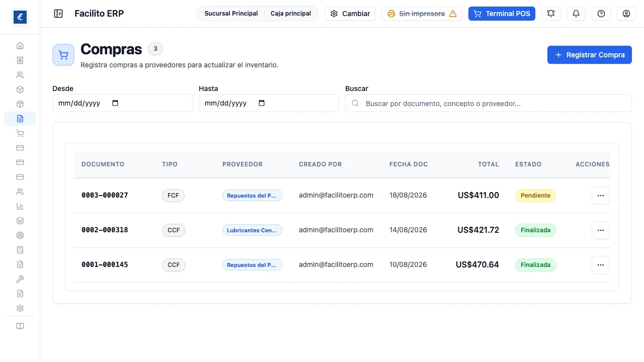The width and height of the screenshot is (644, 362).
Task: Click the Cambiar button
Action: [x=350, y=14]
